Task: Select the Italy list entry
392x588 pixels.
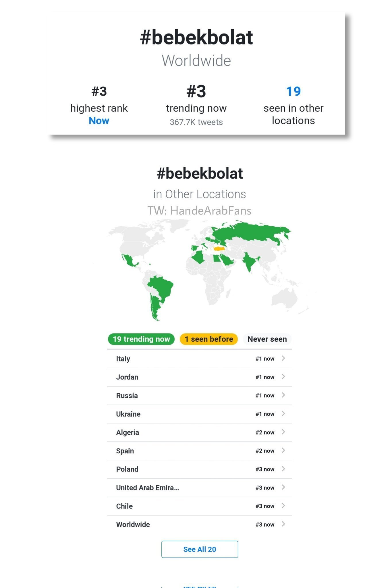Action: coord(123,359)
